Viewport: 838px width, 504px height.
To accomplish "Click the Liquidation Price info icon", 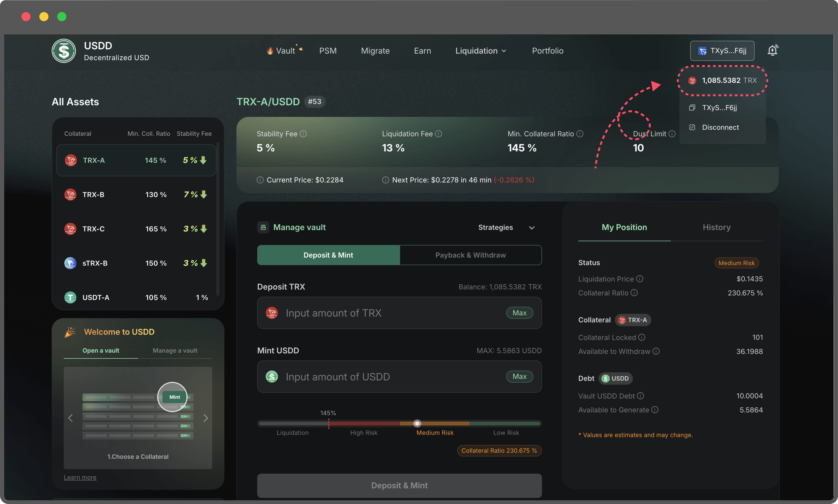I will coord(639,279).
